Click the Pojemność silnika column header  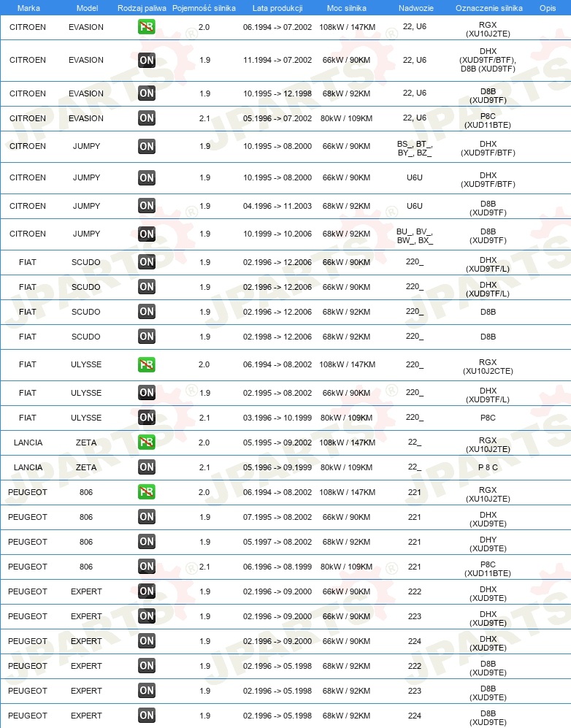pyautogui.click(x=204, y=8)
